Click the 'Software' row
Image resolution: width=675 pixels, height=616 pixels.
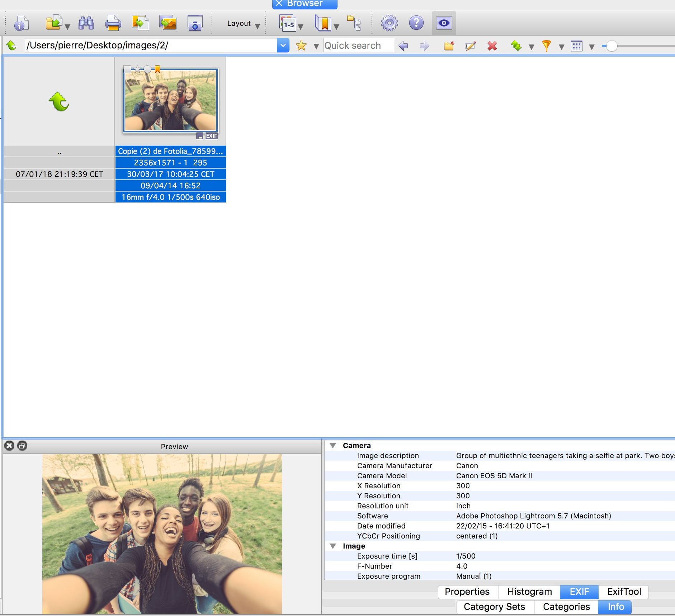(500, 516)
